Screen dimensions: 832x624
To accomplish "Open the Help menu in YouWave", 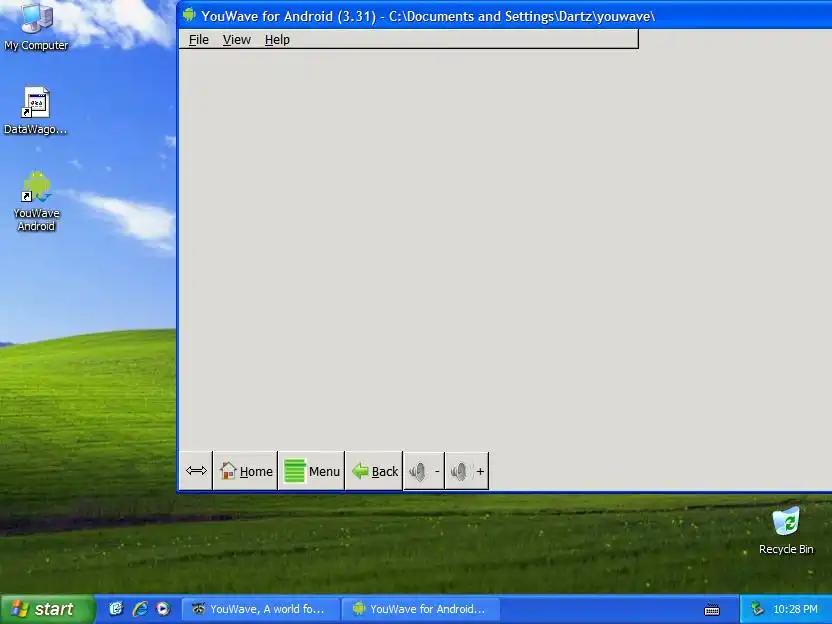I will [x=277, y=40].
